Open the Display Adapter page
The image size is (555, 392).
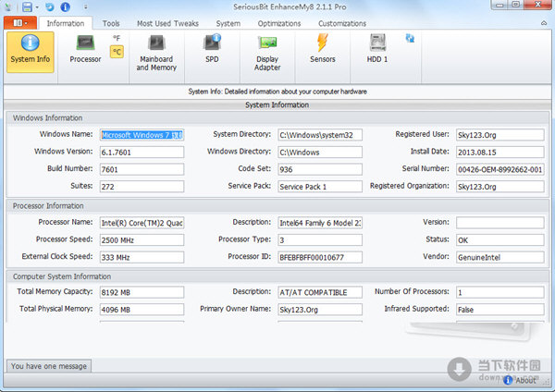tap(267, 53)
